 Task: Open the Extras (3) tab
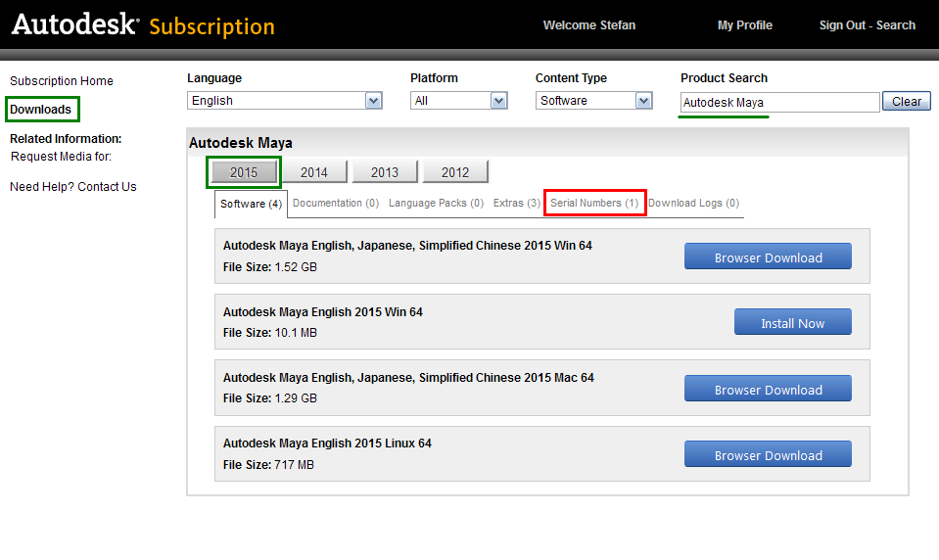[x=517, y=203]
